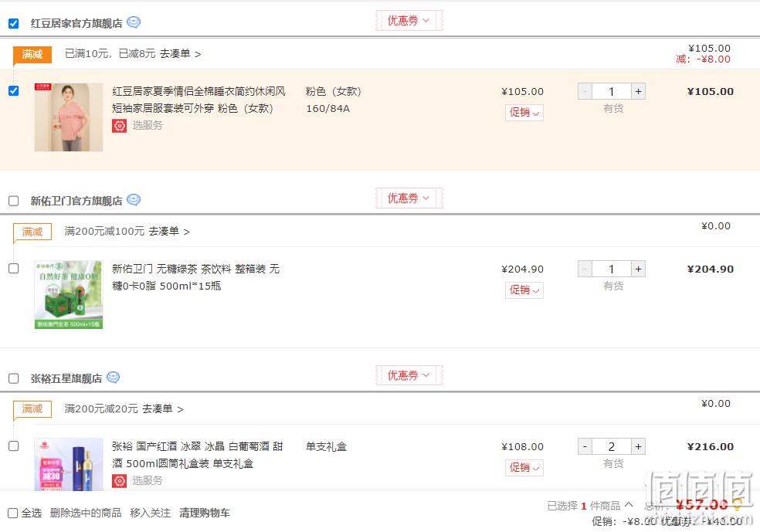Open 张裕 wine product thumbnail
The height and width of the screenshot is (532, 760).
(68, 464)
